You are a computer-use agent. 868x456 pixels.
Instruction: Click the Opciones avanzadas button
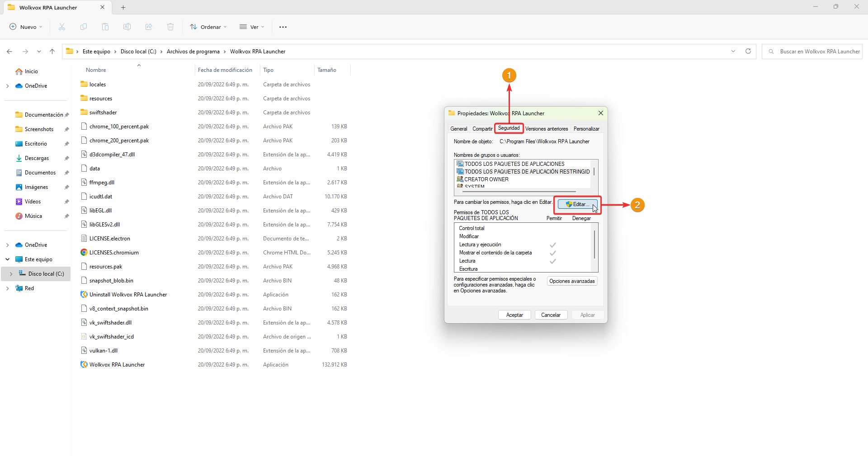pos(572,281)
